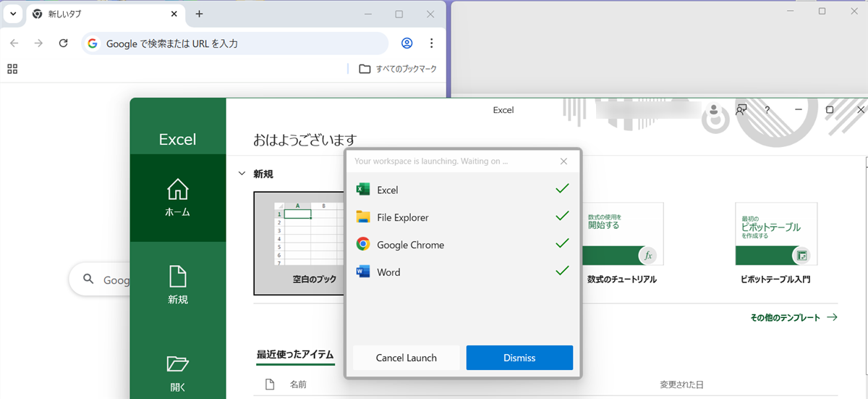Image resolution: width=868 pixels, height=399 pixels.
Task: Open the ホーム page in Excel sidebar
Action: click(x=178, y=198)
